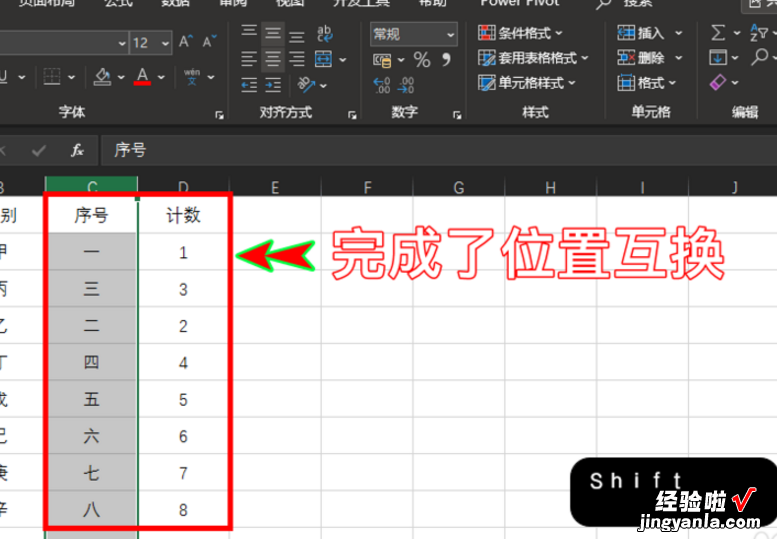Expand the AutoSum dropdown arrow
Viewport: 777px width, 539px height.
tap(737, 33)
